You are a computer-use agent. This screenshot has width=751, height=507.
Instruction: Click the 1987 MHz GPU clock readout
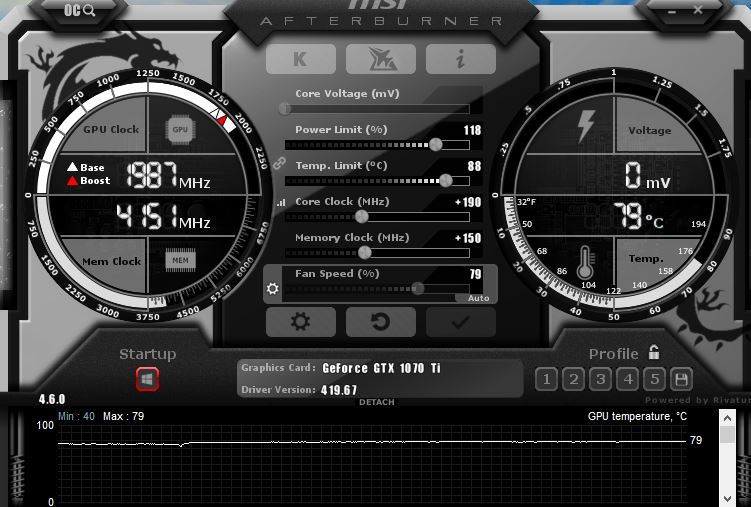[168, 174]
